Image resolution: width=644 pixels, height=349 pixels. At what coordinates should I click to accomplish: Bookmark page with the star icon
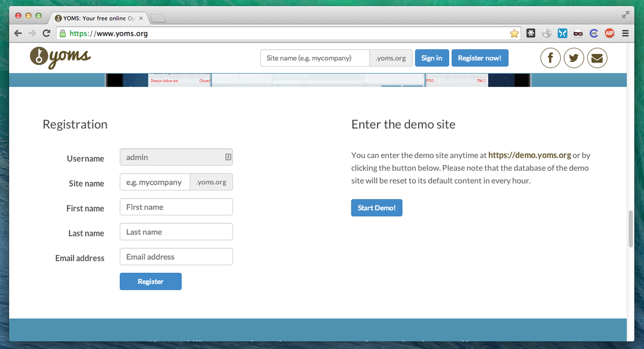(514, 33)
